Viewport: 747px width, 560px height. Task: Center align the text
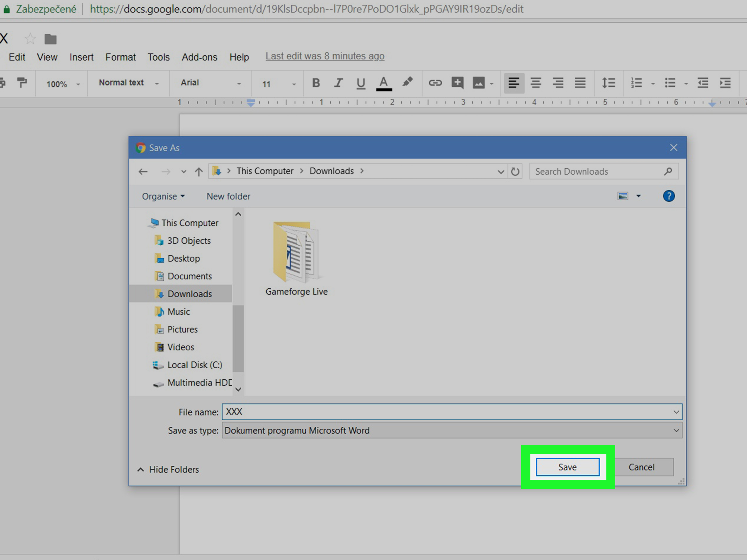(536, 83)
